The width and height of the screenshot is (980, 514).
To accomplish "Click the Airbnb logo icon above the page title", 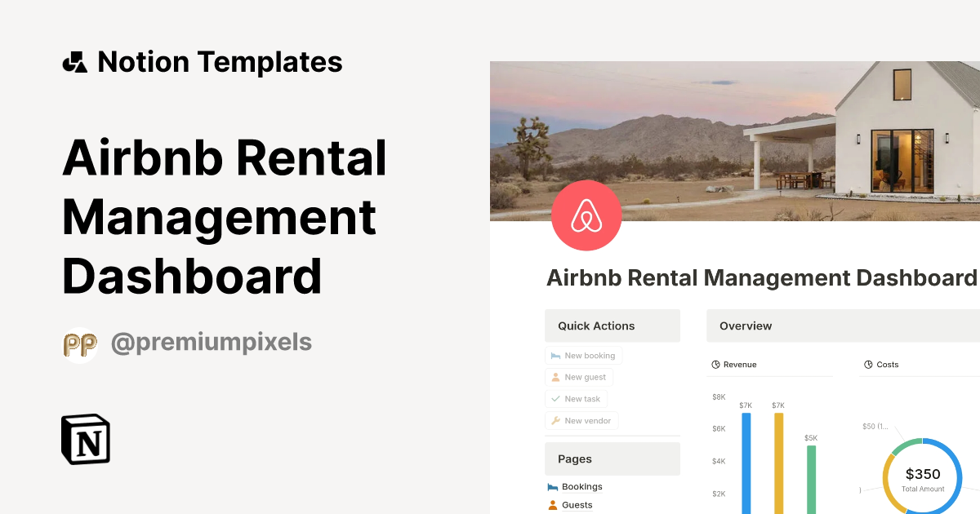I will tap(587, 215).
